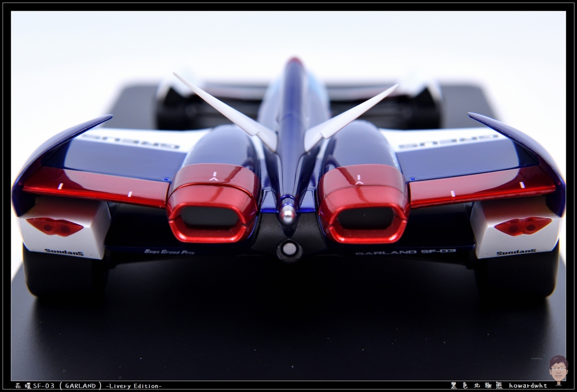
Task: Click the left red tail light
Action: [54, 226]
